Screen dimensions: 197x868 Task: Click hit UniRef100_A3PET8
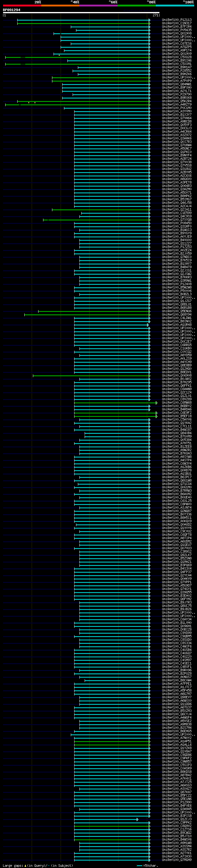[177, 182]
